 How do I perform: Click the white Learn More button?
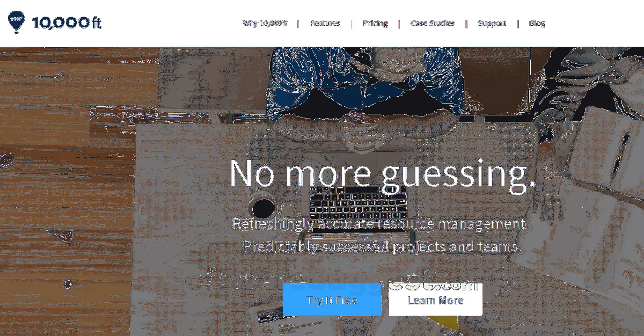pos(436,300)
